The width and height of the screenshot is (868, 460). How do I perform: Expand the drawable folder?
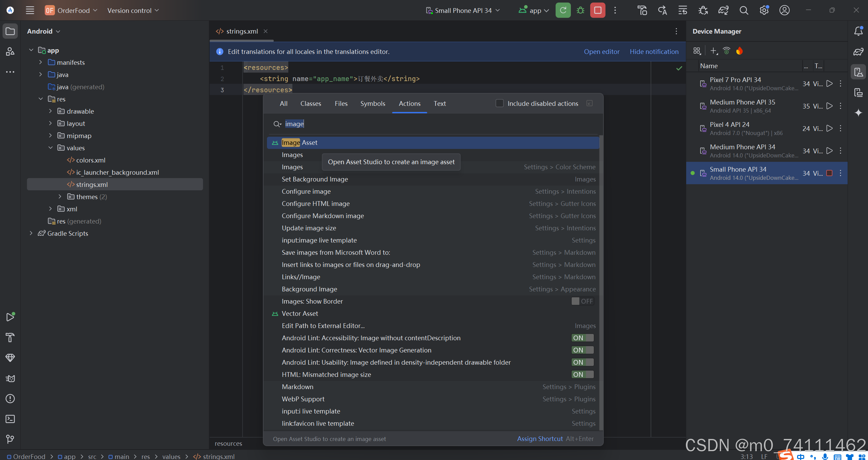click(x=50, y=111)
